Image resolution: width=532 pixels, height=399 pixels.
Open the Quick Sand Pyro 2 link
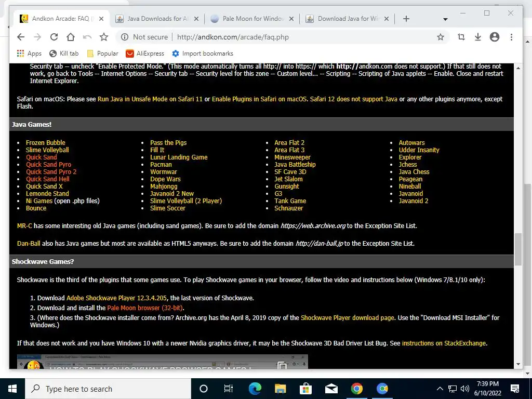(51, 171)
